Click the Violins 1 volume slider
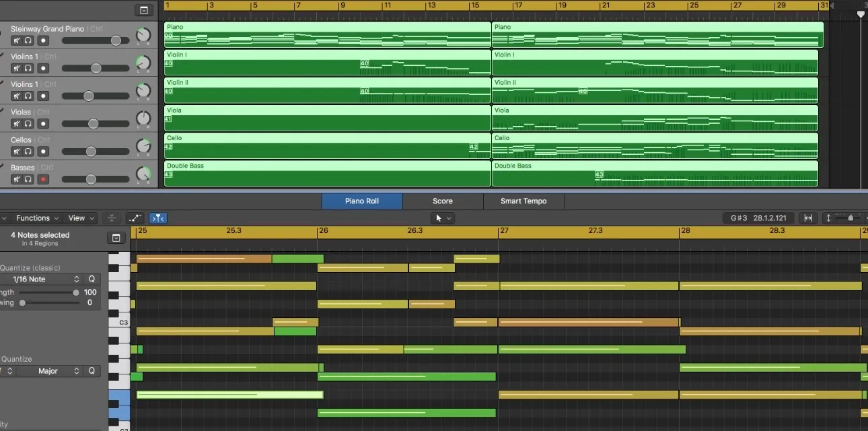The width and height of the screenshot is (868, 431). click(x=96, y=68)
